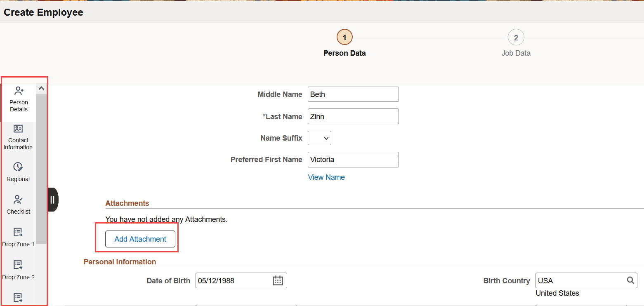Open the Date of Birth calendar picker
This screenshot has height=306, width=644.
(278, 280)
